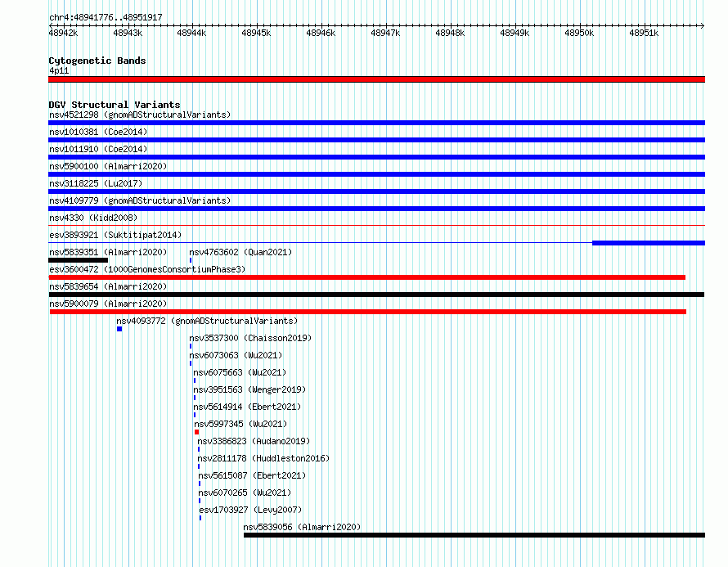
Task: Click the nsv3951563 (Wenger2019) label
Action: (x=249, y=389)
